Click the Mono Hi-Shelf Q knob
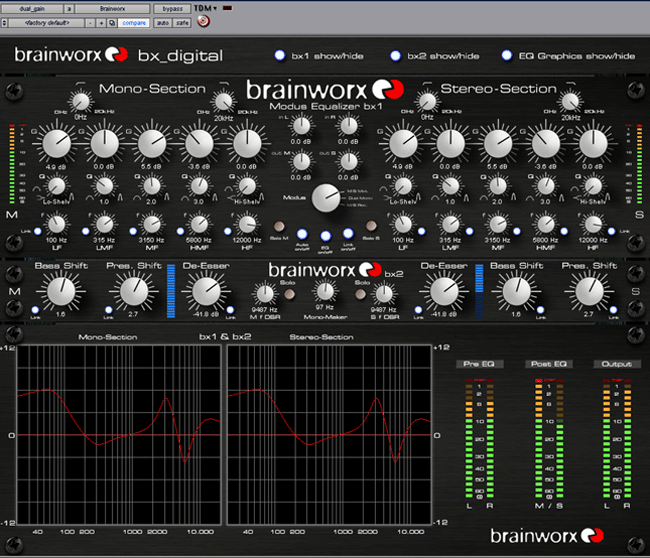The image size is (650, 558). click(247, 186)
